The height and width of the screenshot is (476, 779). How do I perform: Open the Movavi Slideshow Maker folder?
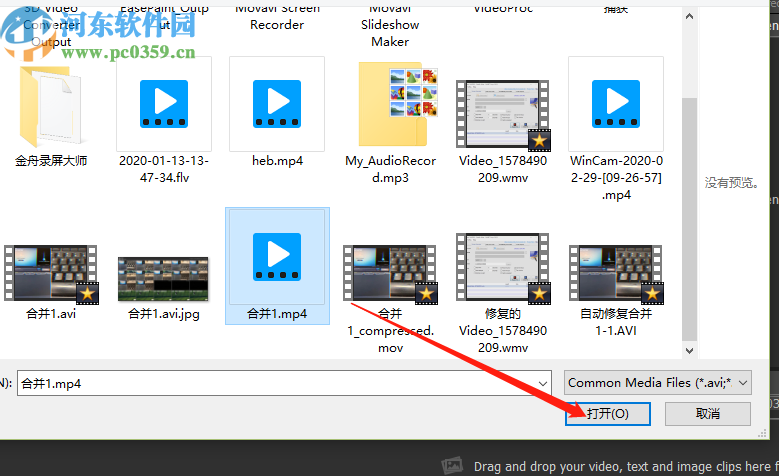tap(390, 25)
